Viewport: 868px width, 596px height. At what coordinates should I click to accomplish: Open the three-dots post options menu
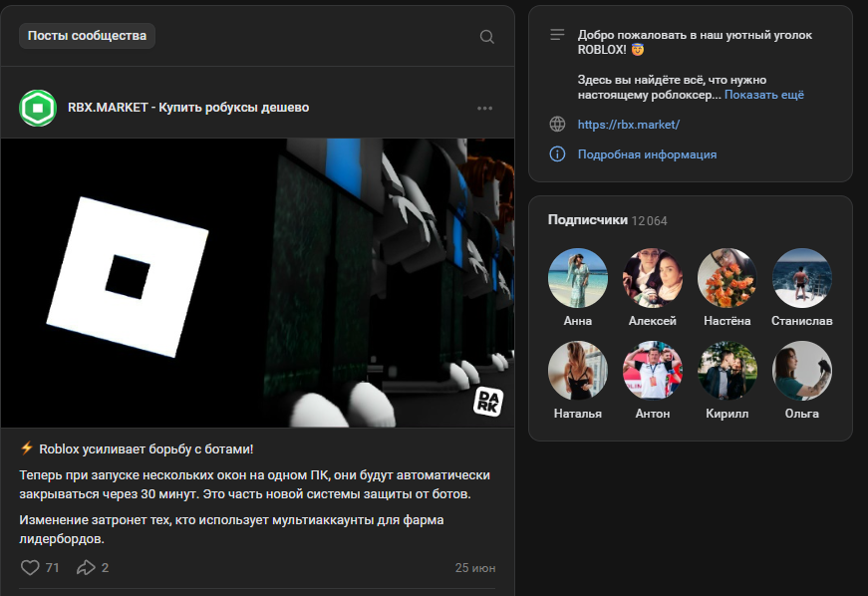(x=485, y=108)
